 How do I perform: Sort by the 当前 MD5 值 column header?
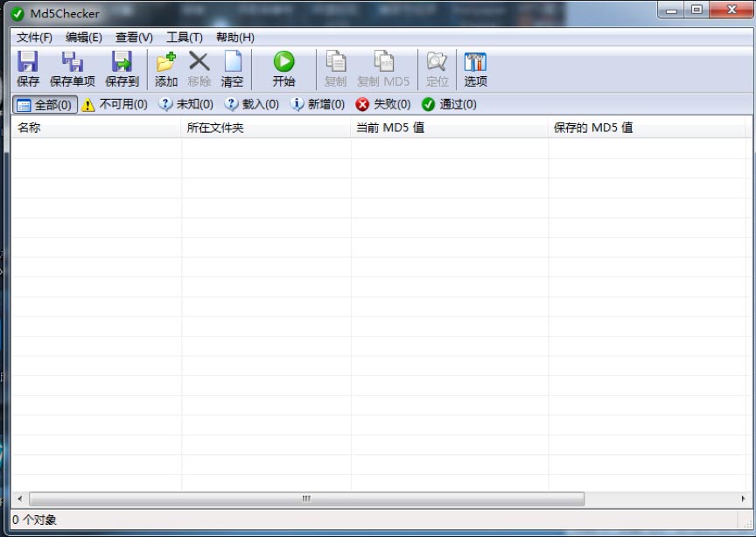(x=450, y=128)
